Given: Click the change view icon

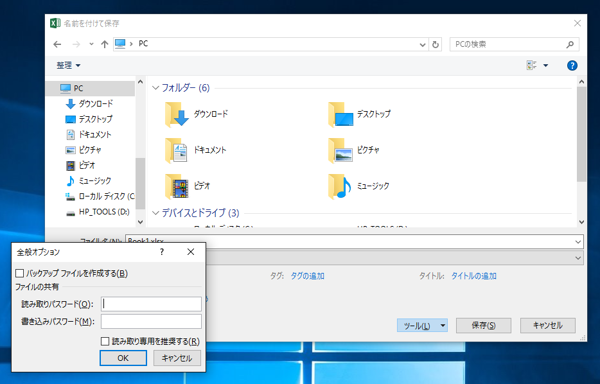Looking at the screenshot, I should click(531, 65).
